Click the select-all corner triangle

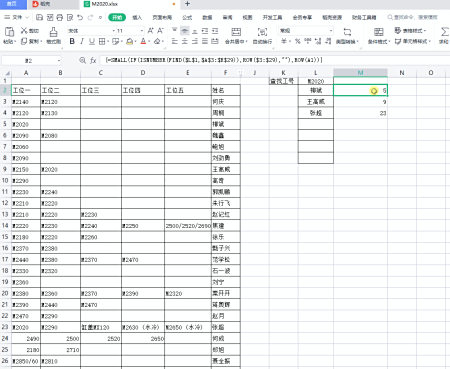click(x=7, y=73)
